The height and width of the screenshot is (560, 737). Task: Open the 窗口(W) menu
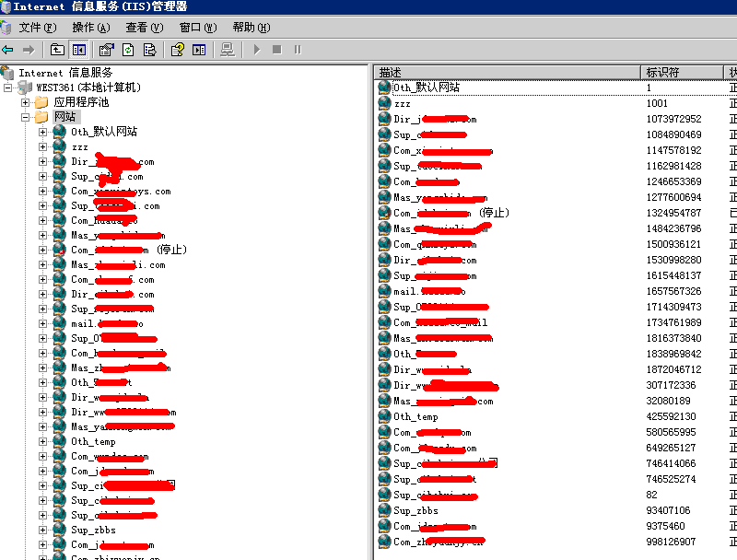click(x=198, y=28)
